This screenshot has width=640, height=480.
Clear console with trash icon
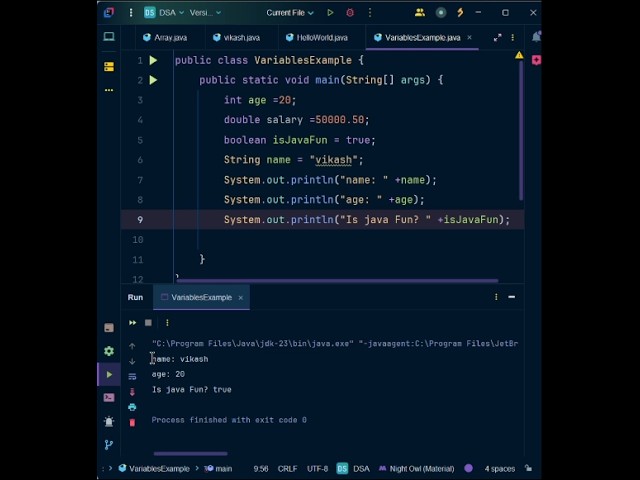tap(132, 422)
